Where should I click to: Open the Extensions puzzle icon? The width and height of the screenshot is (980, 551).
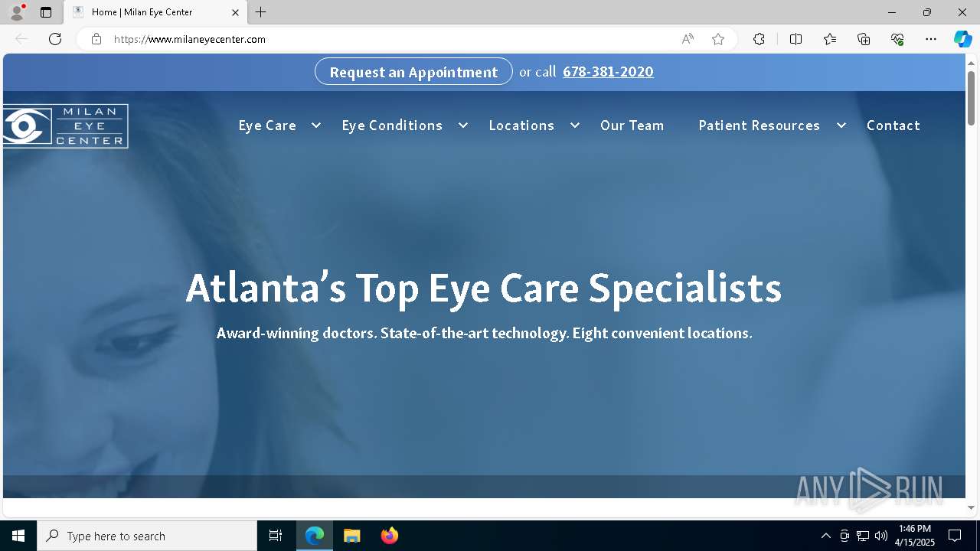coord(759,39)
